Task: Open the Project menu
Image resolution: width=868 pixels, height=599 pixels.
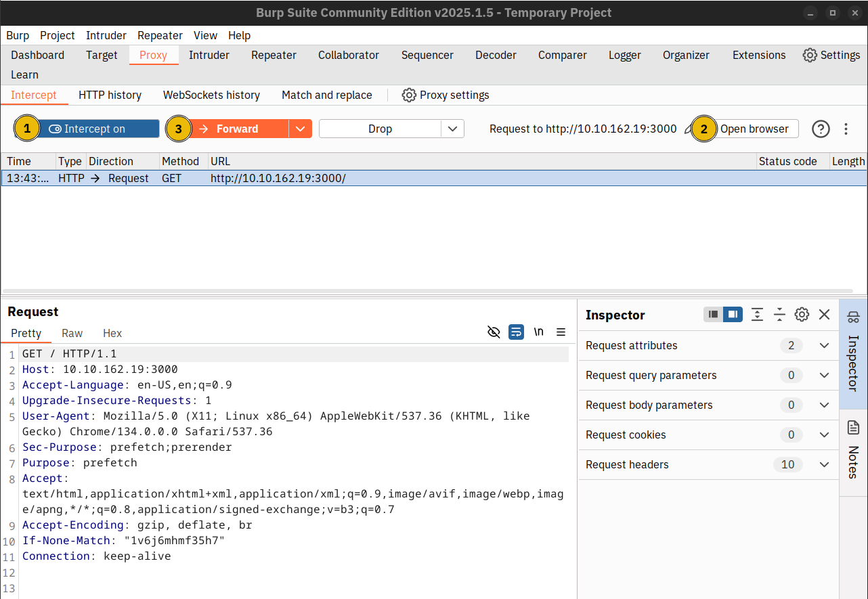Action: [x=58, y=35]
